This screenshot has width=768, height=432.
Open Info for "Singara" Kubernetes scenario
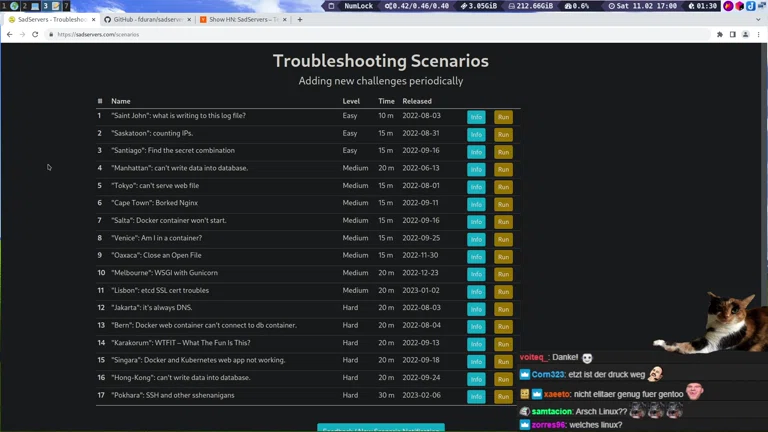click(x=476, y=361)
